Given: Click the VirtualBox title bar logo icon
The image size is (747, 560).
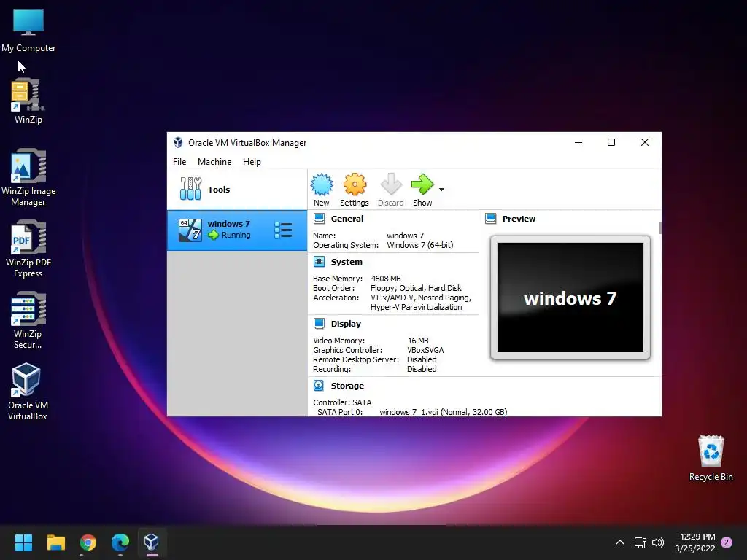Looking at the screenshot, I should click(178, 142).
